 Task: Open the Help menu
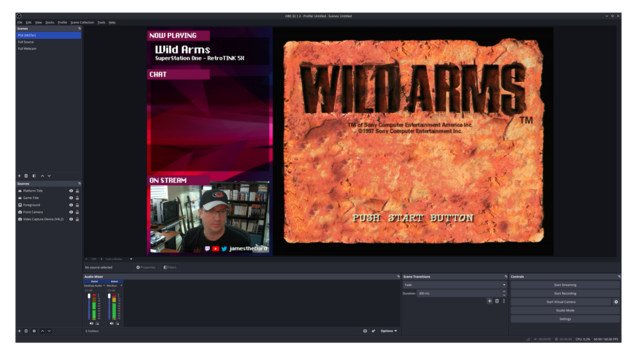coord(112,22)
